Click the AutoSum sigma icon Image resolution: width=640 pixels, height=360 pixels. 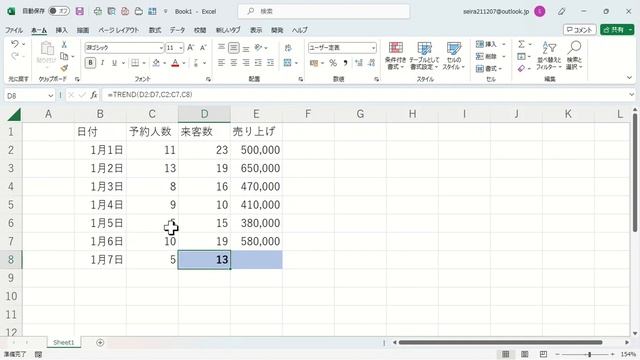[521, 44]
